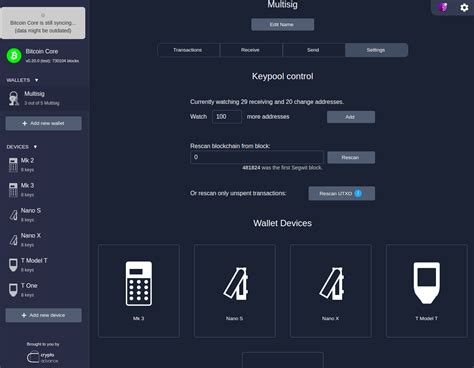Viewport: 474px width, 368px height.
Task: Click the Edit Name button
Action: coord(282,25)
